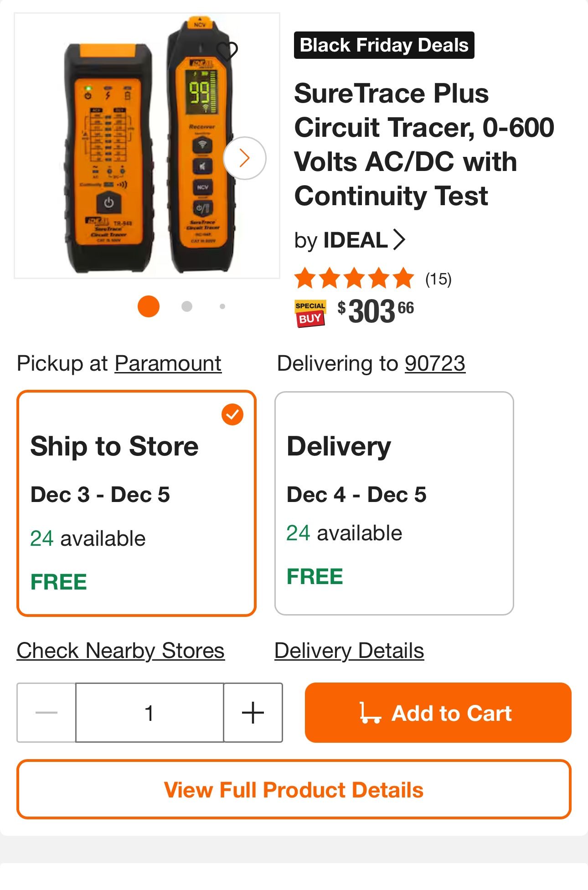Viewport: 588px width, 890px height.
Task: Click the next image arrow on carousel
Action: coord(245,158)
